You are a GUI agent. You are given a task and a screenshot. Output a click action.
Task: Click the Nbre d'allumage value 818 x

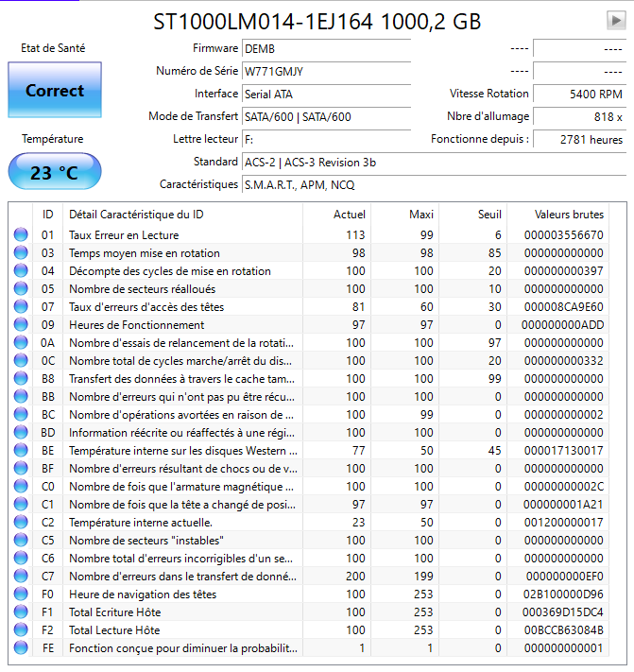tap(579, 117)
